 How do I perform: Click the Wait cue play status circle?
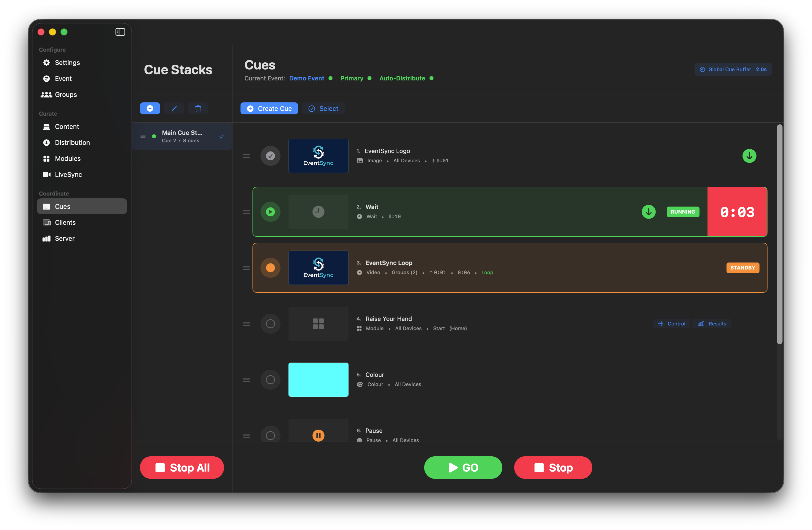[x=270, y=212]
